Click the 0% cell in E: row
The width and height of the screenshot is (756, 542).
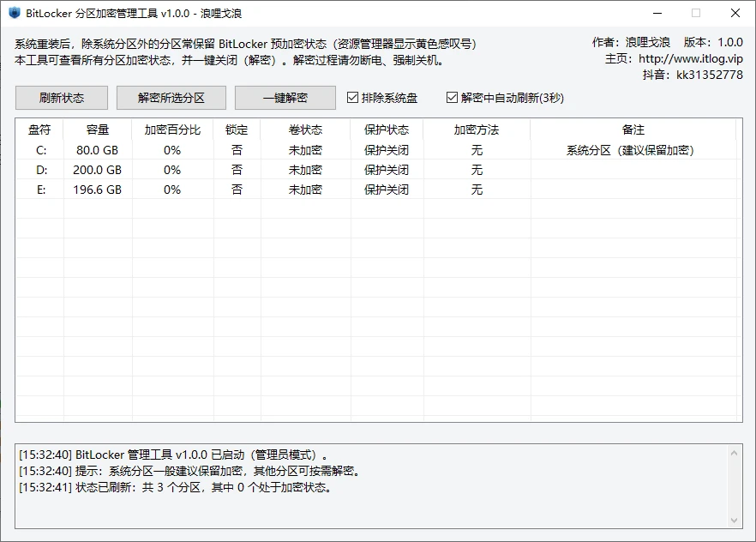click(x=172, y=190)
